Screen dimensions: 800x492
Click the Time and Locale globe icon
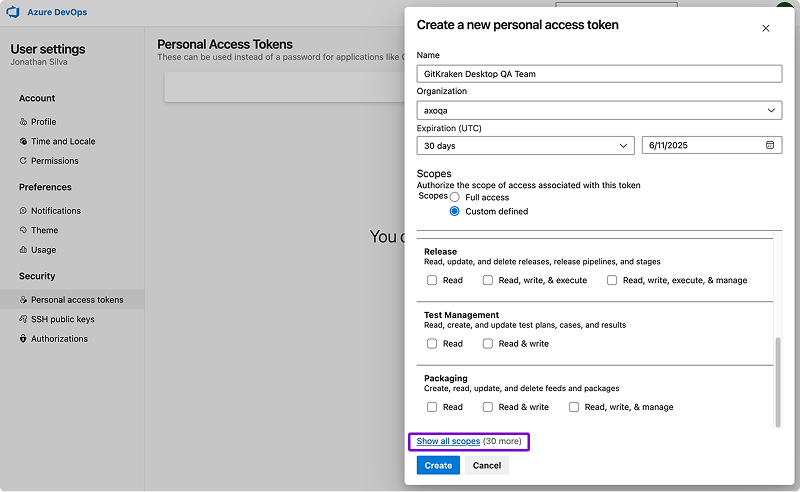click(23, 141)
